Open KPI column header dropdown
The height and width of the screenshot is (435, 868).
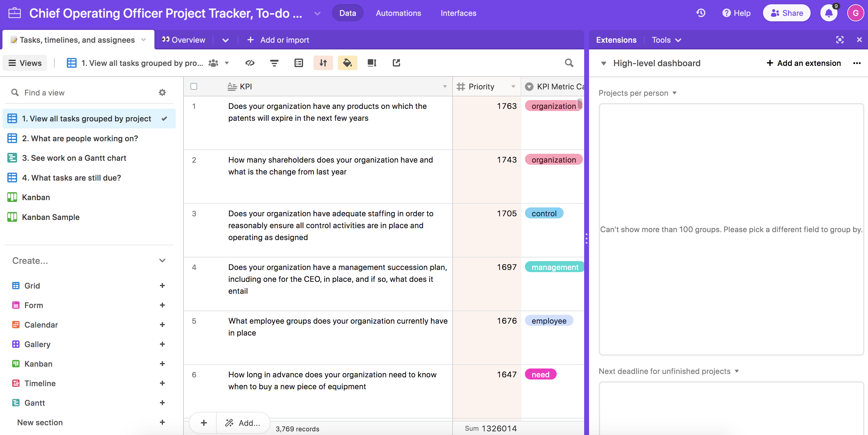pyautogui.click(x=445, y=87)
